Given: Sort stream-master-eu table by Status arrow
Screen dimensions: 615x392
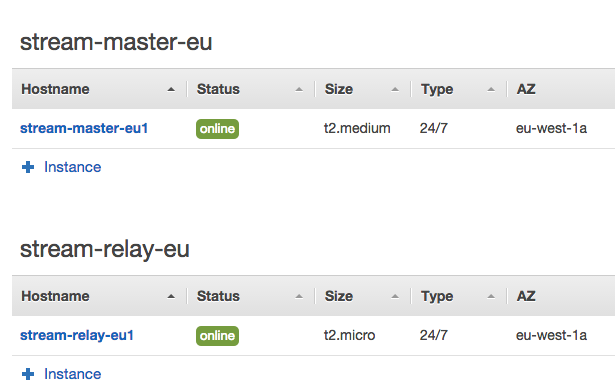Looking at the screenshot, I should coord(299,89).
